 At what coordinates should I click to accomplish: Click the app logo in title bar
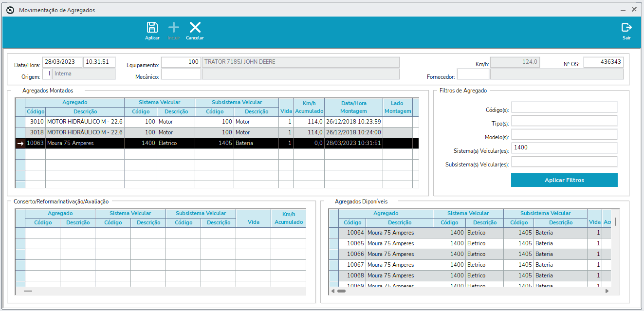pyautogui.click(x=10, y=10)
